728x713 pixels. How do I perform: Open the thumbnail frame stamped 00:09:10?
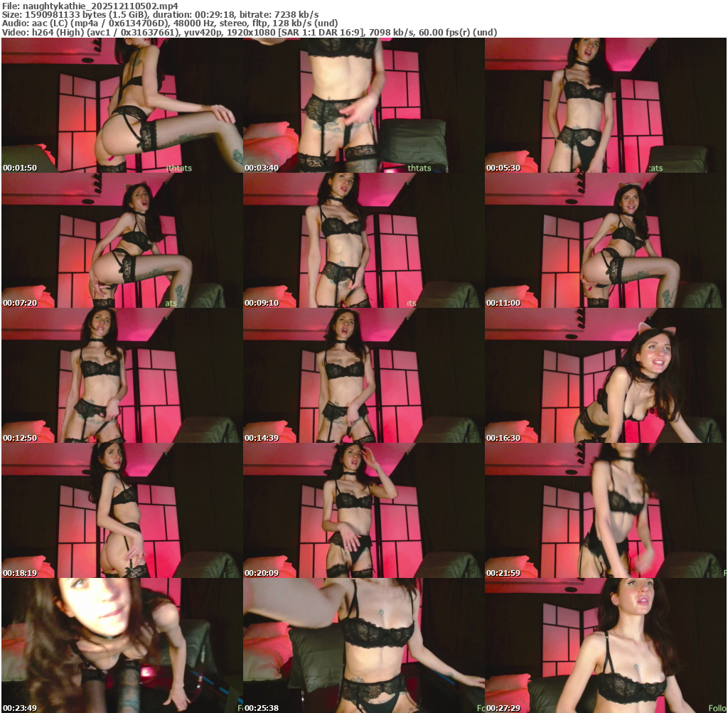[364, 240]
